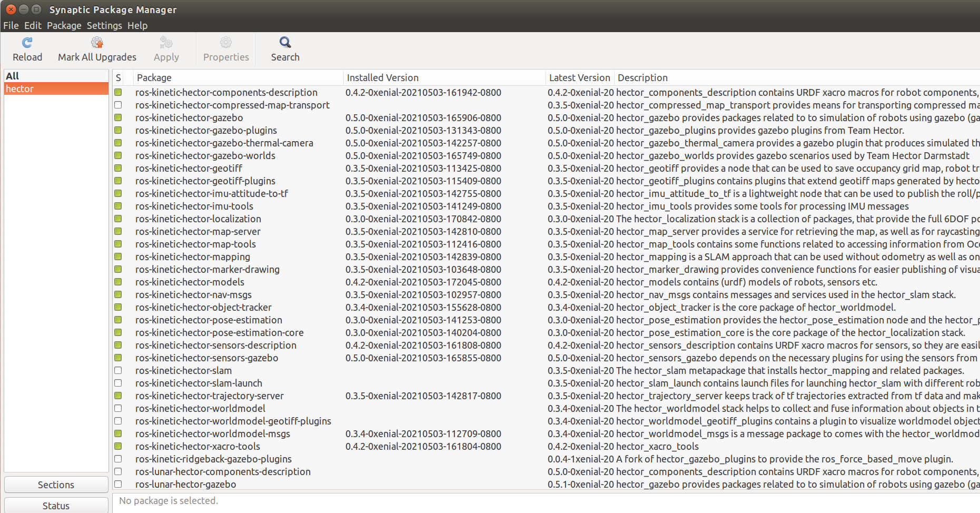The image size is (980, 513).
Task: Toggle status box of ros-lunar-hector-gazebo
Action: (x=118, y=484)
